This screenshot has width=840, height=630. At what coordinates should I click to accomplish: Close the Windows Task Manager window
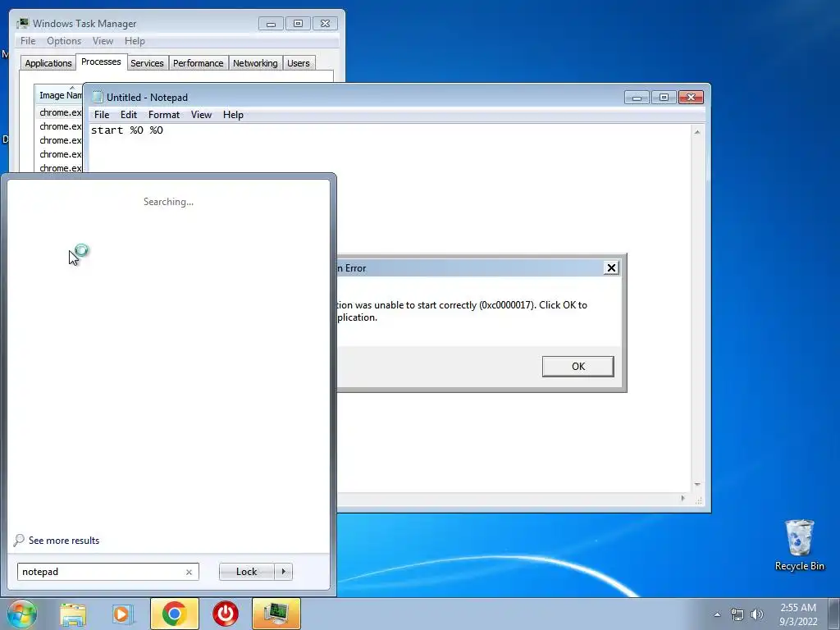(325, 24)
